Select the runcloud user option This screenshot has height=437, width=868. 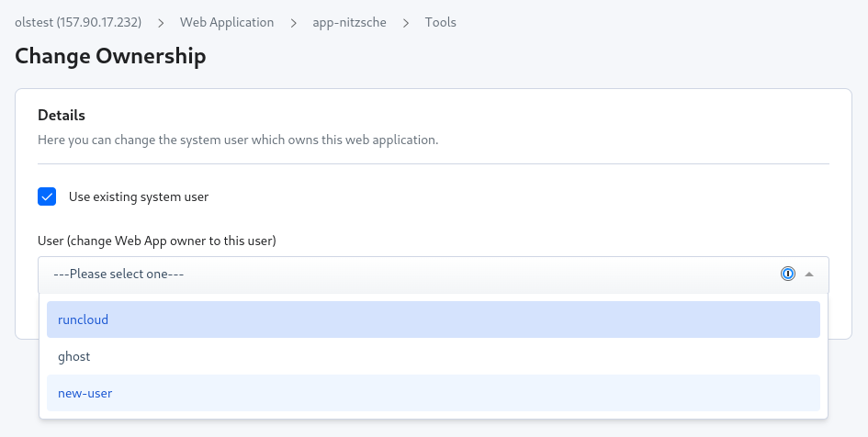pyautogui.click(x=434, y=319)
